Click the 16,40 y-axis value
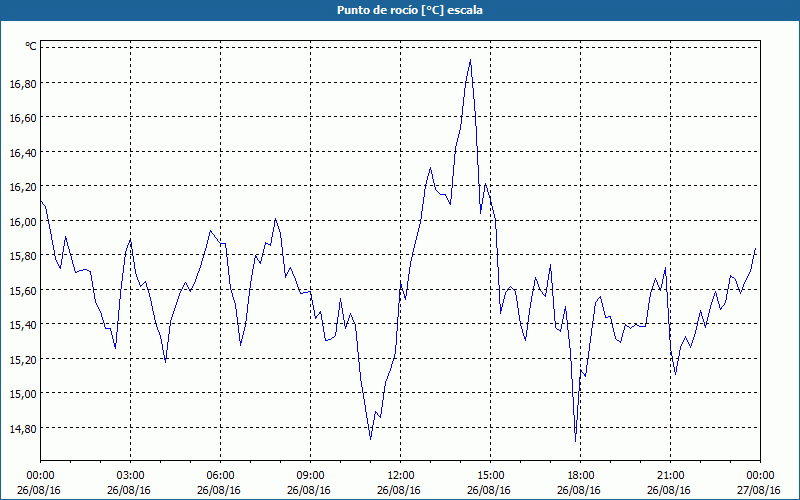 click(x=23, y=153)
